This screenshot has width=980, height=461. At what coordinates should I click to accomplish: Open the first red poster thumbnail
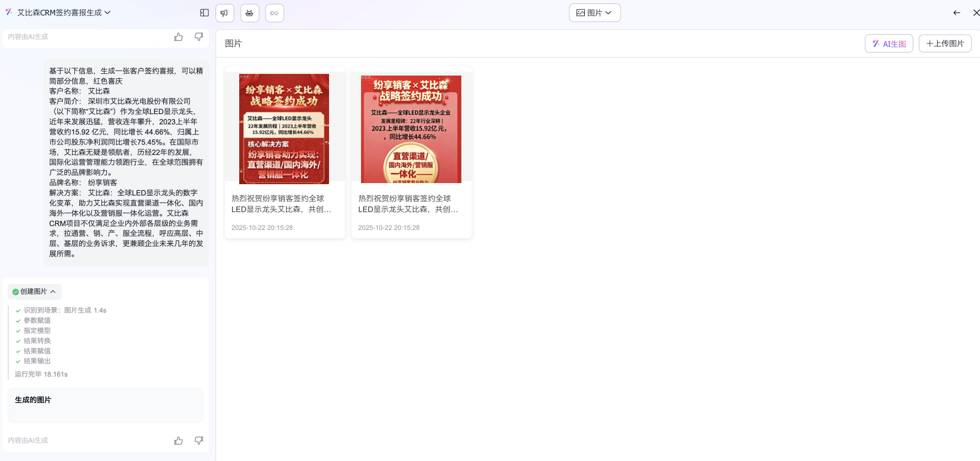[284, 128]
